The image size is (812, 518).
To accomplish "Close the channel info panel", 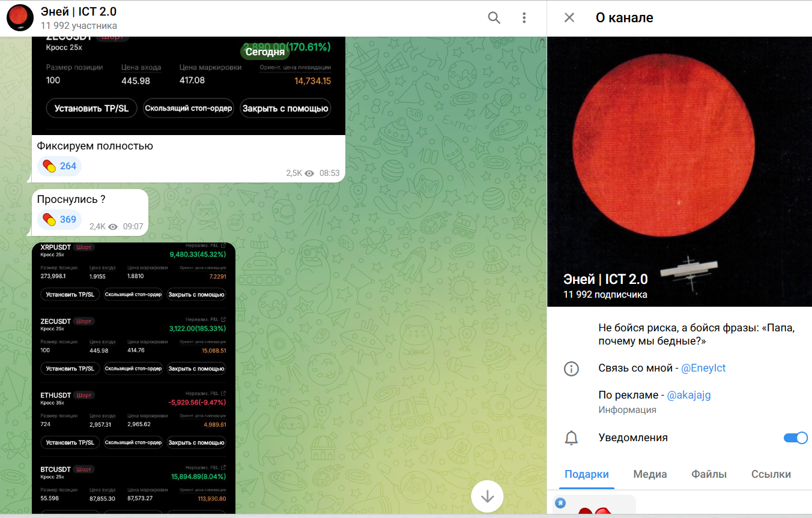I will (x=569, y=18).
